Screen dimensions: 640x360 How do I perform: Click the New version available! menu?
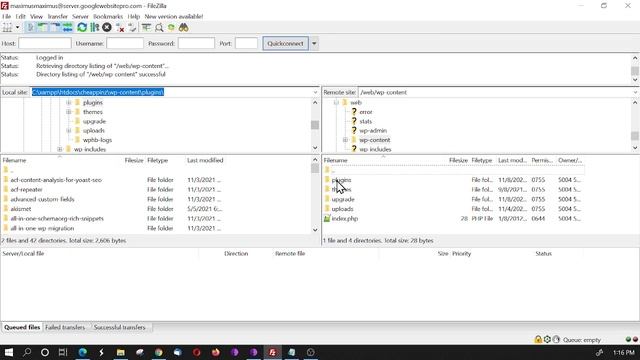click(173, 16)
